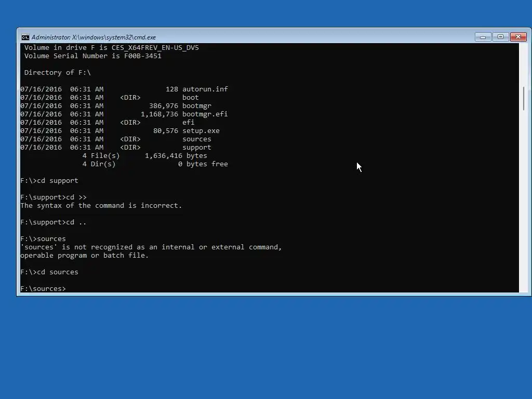Click the 'F:\support>cd >>' command line

pyautogui.click(x=54, y=197)
